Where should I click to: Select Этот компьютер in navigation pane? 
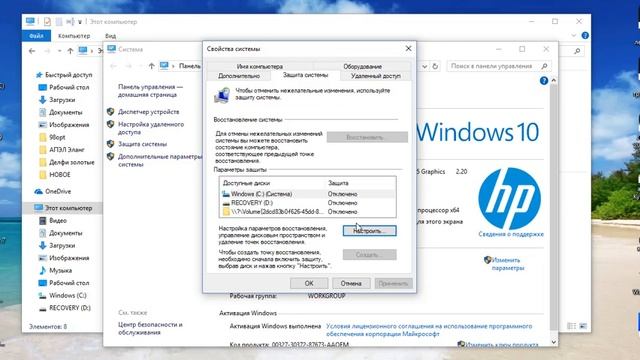(x=63, y=208)
